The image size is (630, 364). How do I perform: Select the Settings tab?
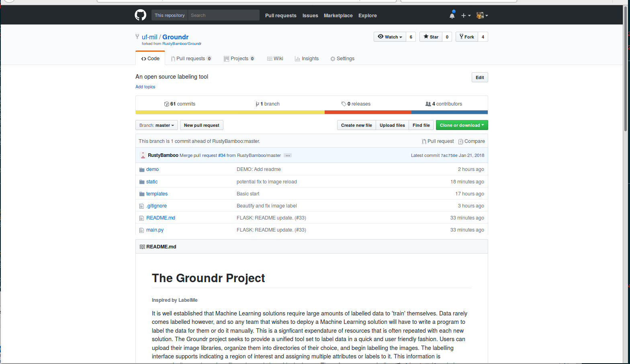[x=342, y=59]
